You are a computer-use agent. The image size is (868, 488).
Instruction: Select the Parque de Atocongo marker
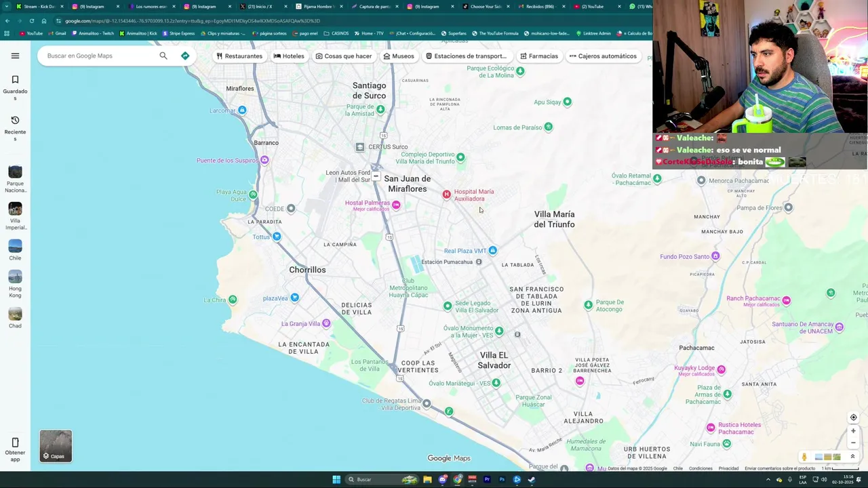point(588,305)
